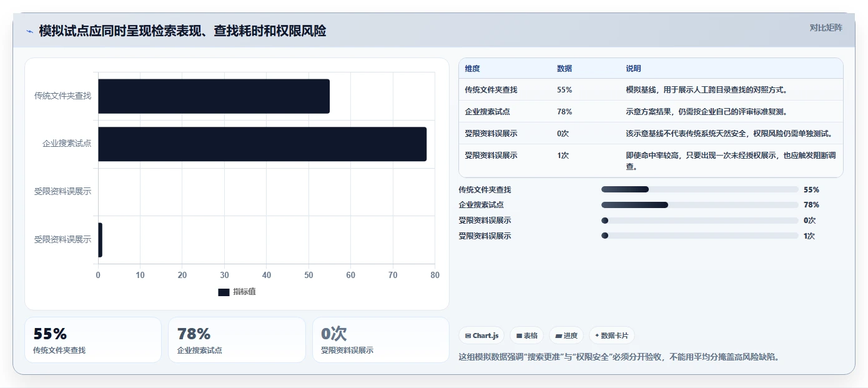The height and width of the screenshot is (388, 868).
Task: Click the table's 0次 data cell
Action: pyautogui.click(x=563, y=134)
